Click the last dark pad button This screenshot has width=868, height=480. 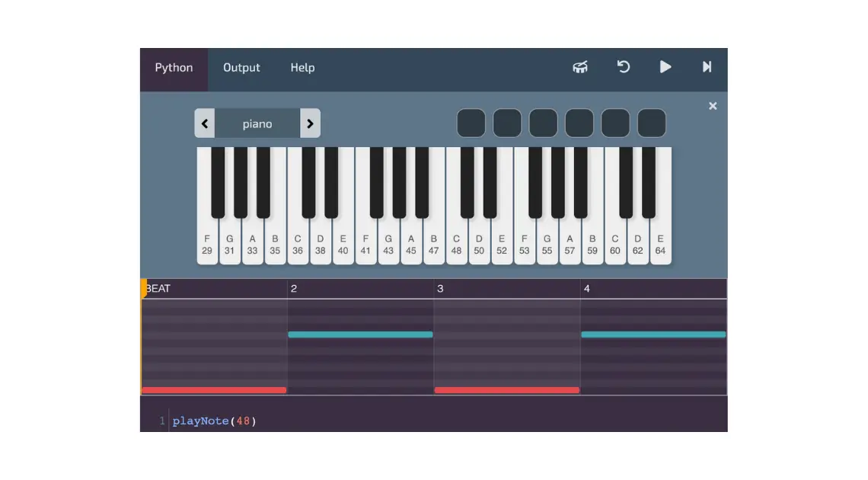652,123
